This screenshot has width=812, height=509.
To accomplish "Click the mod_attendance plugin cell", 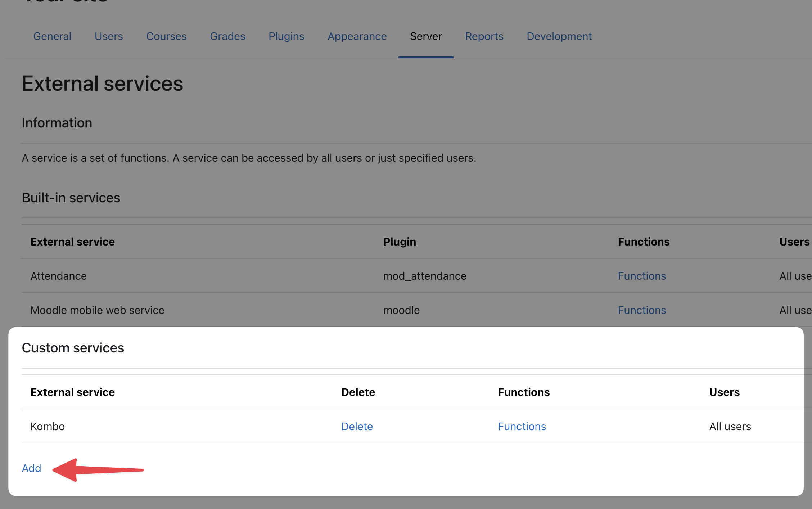I will [425, 276].
